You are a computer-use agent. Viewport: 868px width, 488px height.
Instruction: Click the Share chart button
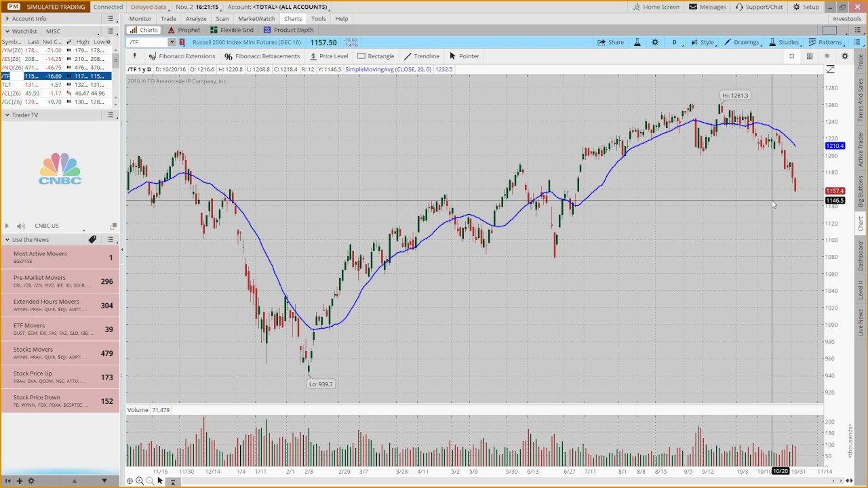611,42
